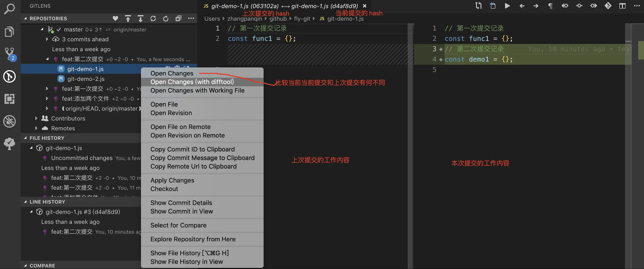The height and width of the screenshot is (269, 644).
Task: Click the Toggle File Blame git icon
Action: (608, 6)
